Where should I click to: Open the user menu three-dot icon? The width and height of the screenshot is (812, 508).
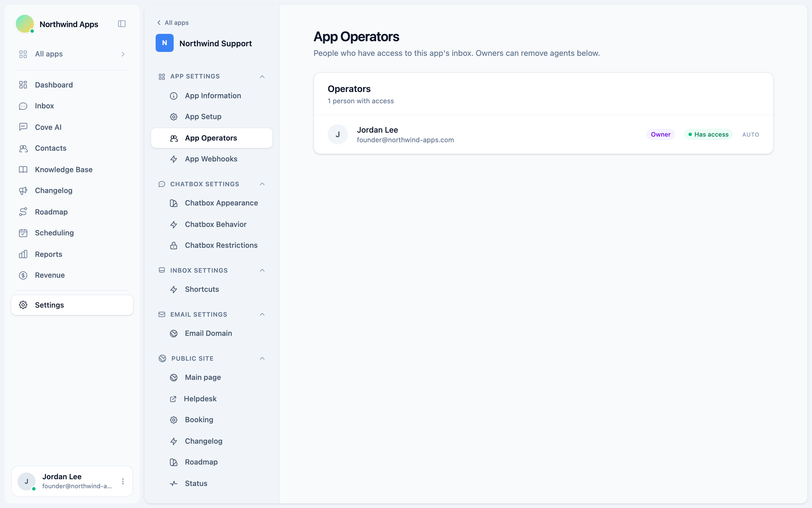pos(123,481)
